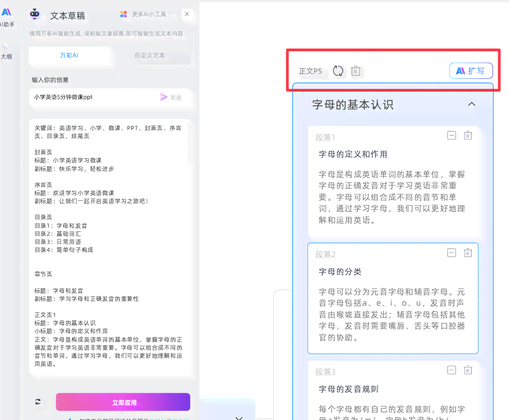This screenshot has width=509, height=420.
Task: Collapse 段落1 with its minus icon
Action: pyautogui.click(x=452, y=135)
